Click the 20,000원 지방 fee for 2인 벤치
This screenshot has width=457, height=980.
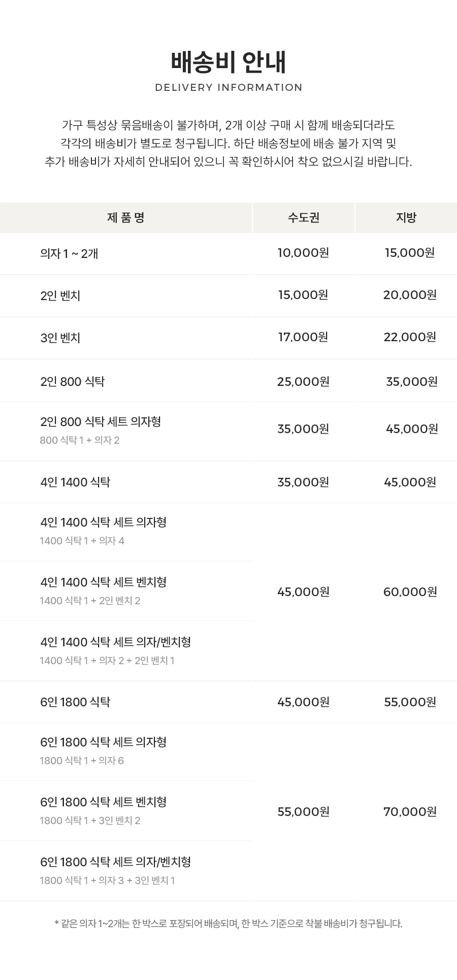[x=410, y=295]
